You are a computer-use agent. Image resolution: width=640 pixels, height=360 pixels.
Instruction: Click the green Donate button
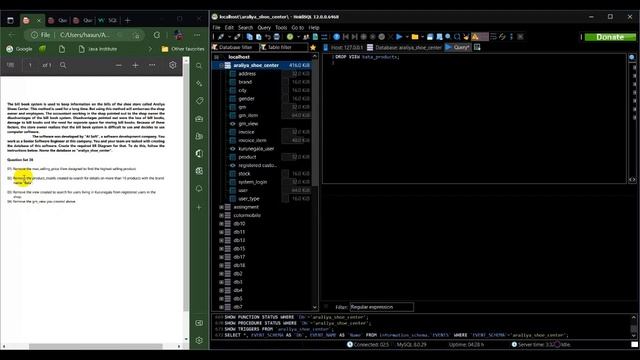pos(610,37)
